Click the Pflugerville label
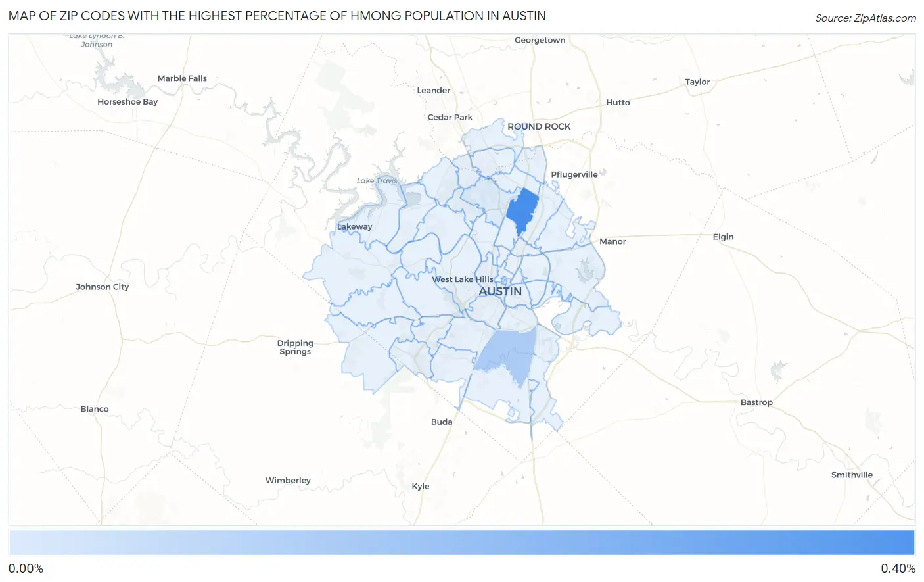Viewport: 924px width, 582px height. click(x=574, y=174)
